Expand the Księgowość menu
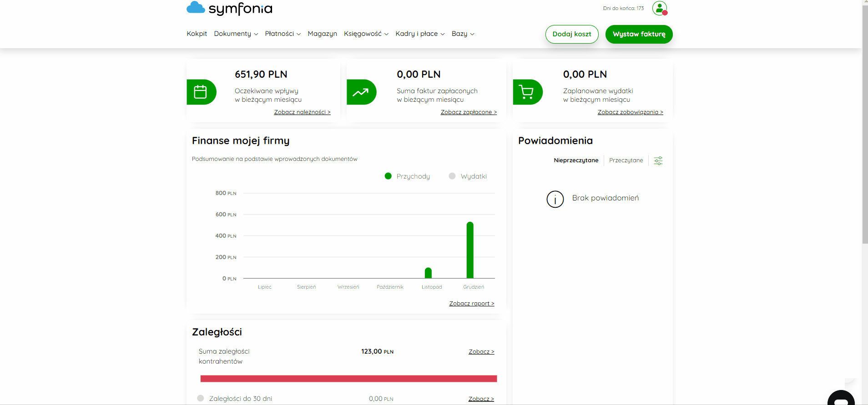 [x=366, y=34]
